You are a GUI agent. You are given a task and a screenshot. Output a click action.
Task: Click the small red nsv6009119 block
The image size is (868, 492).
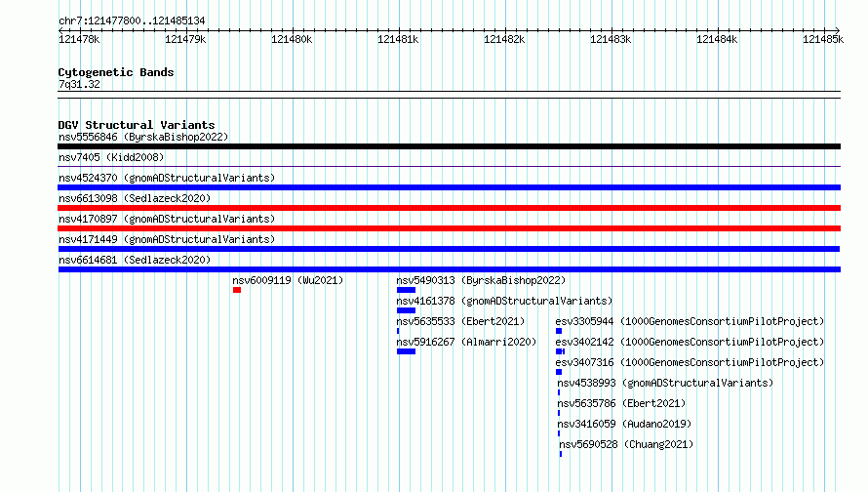point(237,290)
